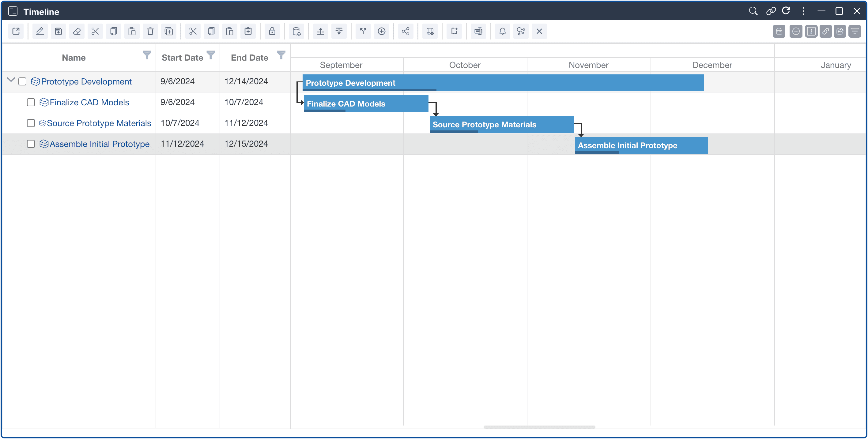Viewport: 868px width, 439px height.
Task: Click the gray info icon
Action: (x=811, y=31)
